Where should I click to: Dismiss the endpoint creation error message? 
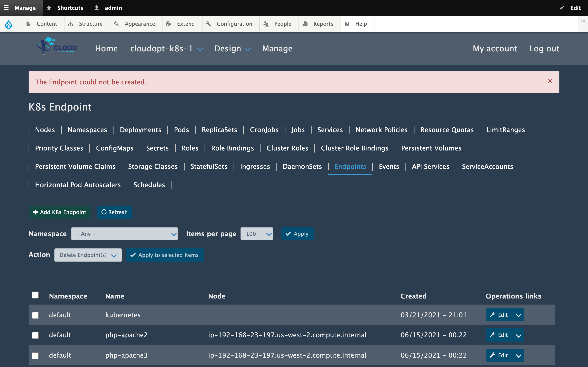550,82
